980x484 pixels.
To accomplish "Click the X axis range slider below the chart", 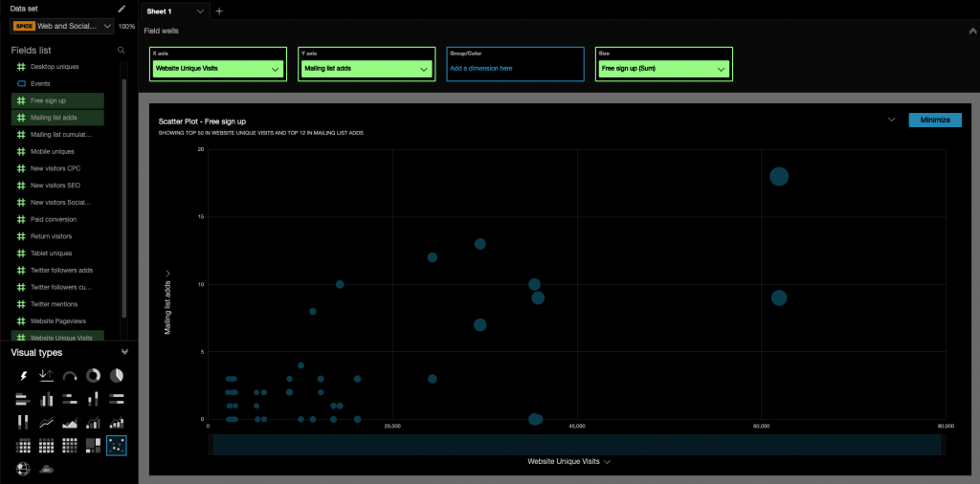I will pyautogui.click(x=577, y=445).
